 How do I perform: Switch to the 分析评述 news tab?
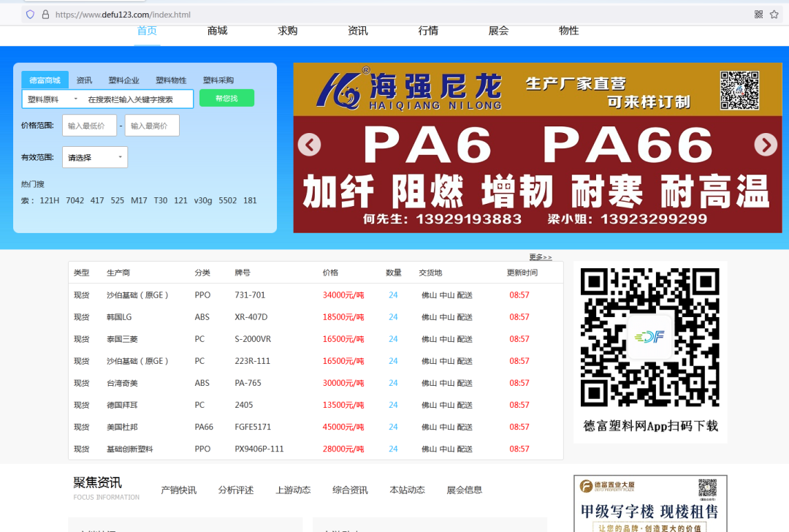236,490
